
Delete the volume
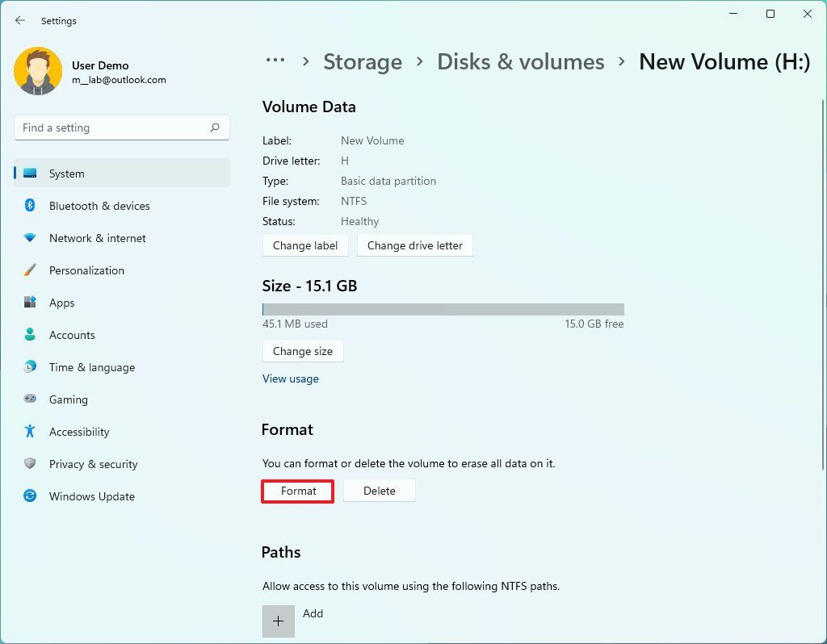[x=379, y=491]
